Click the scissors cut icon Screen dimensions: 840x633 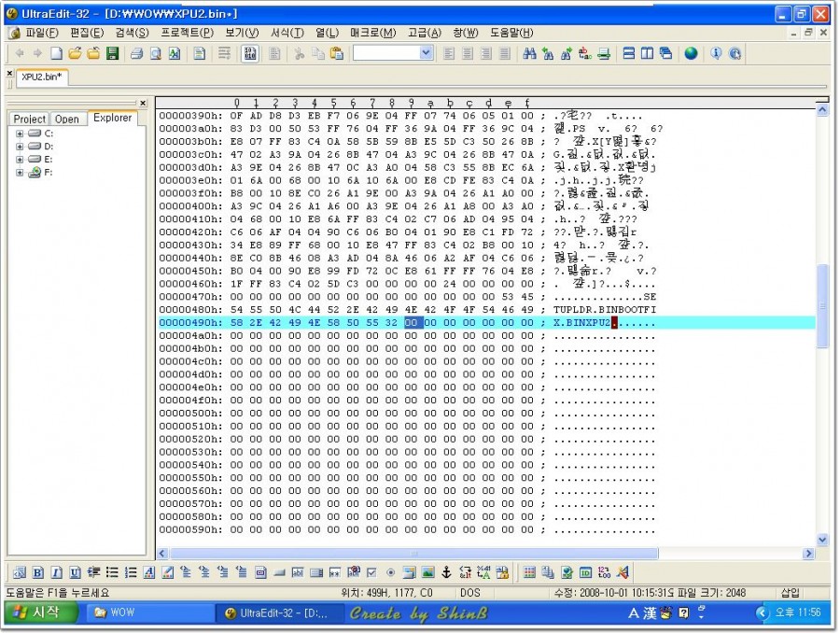tap(300, 53)
